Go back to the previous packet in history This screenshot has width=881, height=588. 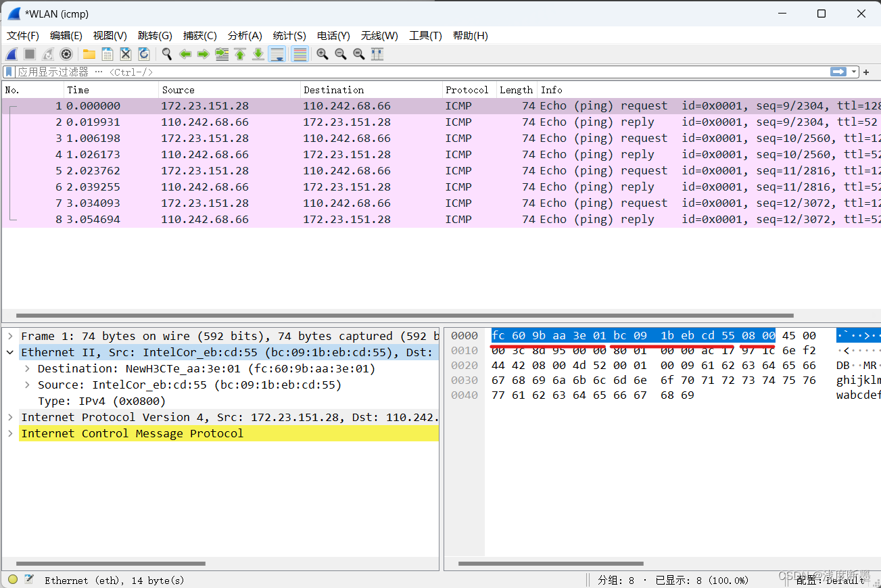tap(185, 54)
